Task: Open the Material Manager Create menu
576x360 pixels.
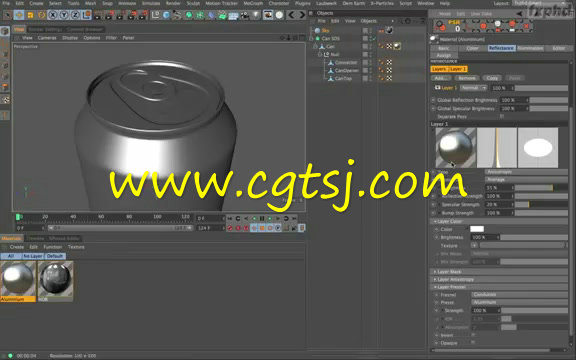Action: tap(17, 247)
